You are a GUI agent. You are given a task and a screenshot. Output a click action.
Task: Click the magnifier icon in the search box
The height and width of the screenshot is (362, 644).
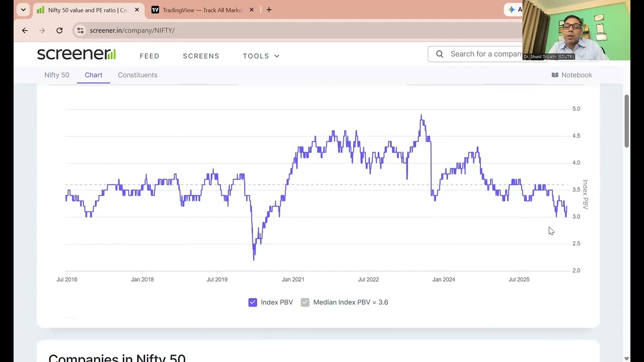tap(440, 54)
